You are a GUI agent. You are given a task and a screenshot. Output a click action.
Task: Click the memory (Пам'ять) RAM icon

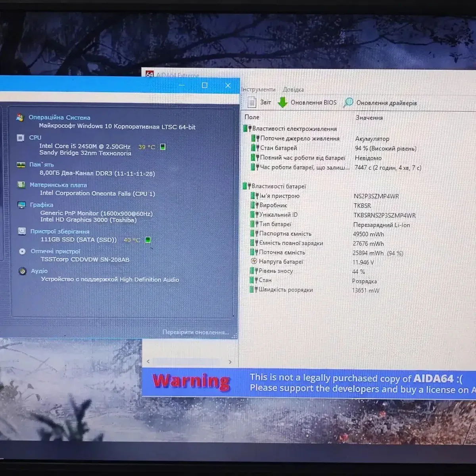coord(21,165)
